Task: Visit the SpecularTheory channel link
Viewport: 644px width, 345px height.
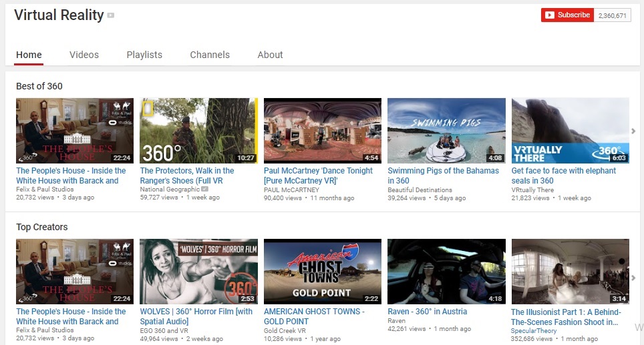Action: (534, 330)
